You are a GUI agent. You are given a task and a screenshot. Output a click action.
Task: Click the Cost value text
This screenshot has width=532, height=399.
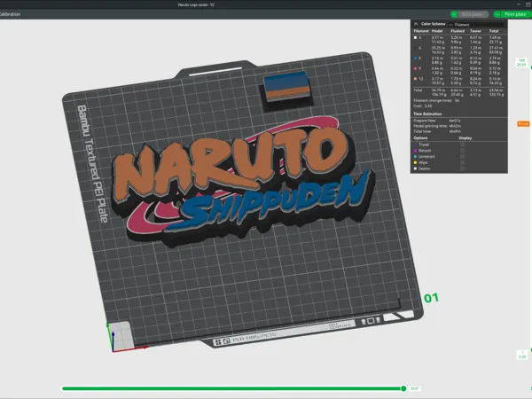427,106
